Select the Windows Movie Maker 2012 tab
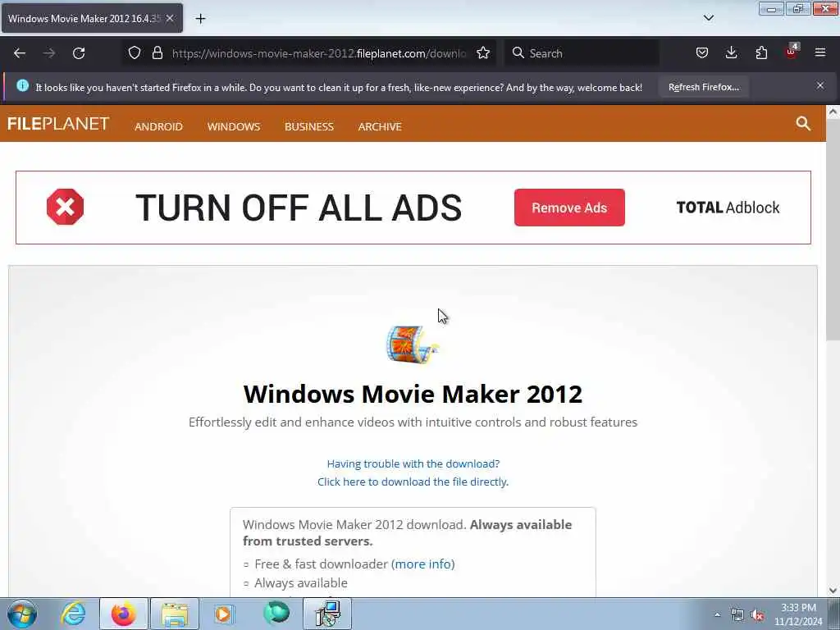This screenshot has width=840, height=630. click(84, 18)
